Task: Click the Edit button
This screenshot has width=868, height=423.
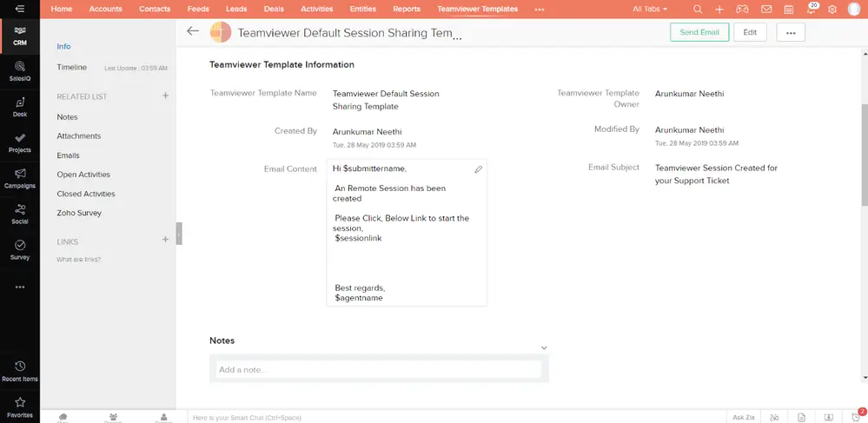Action: point(750,32)
